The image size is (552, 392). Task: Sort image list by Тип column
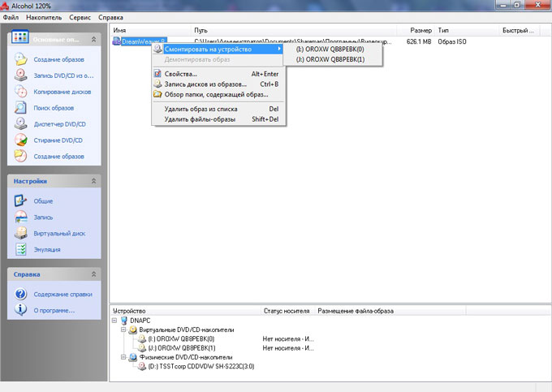click(x=467, y=30)
